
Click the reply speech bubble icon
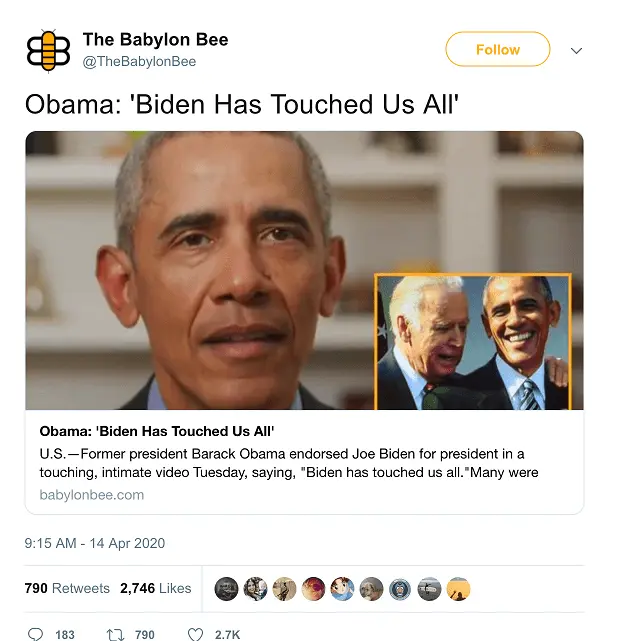[35, 634]
